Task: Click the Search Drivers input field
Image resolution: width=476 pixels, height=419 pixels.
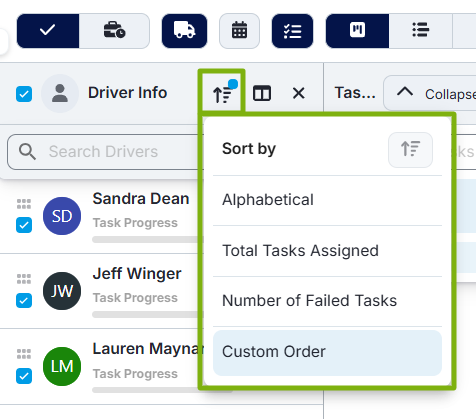Action: click(104, 152)
